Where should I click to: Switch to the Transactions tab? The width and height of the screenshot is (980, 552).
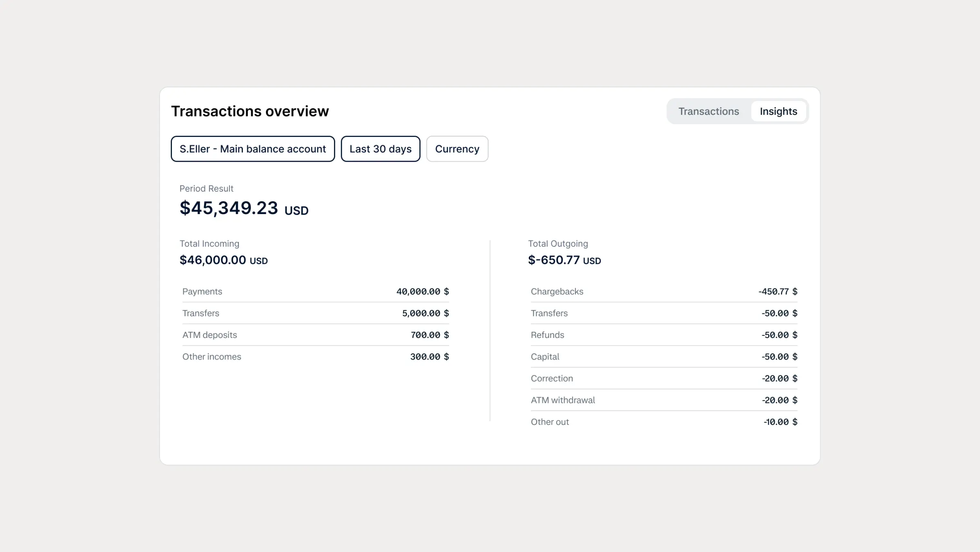coord(708,111)
